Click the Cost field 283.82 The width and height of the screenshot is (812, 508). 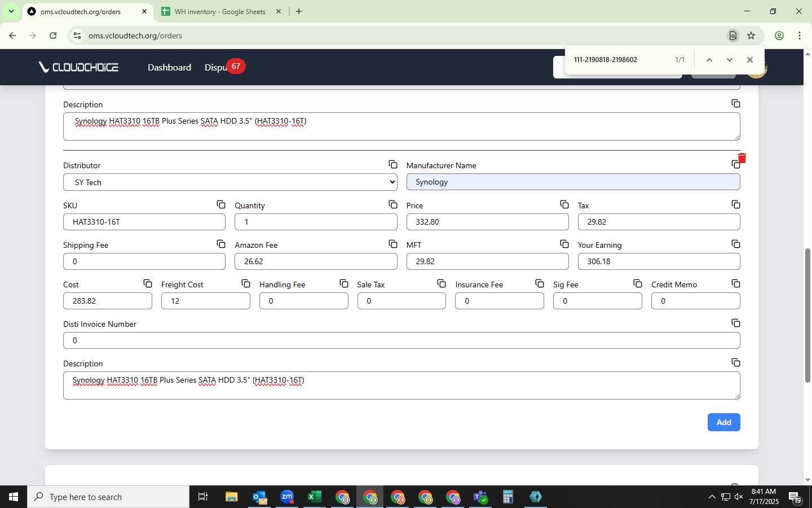click(x=108, y=301)
